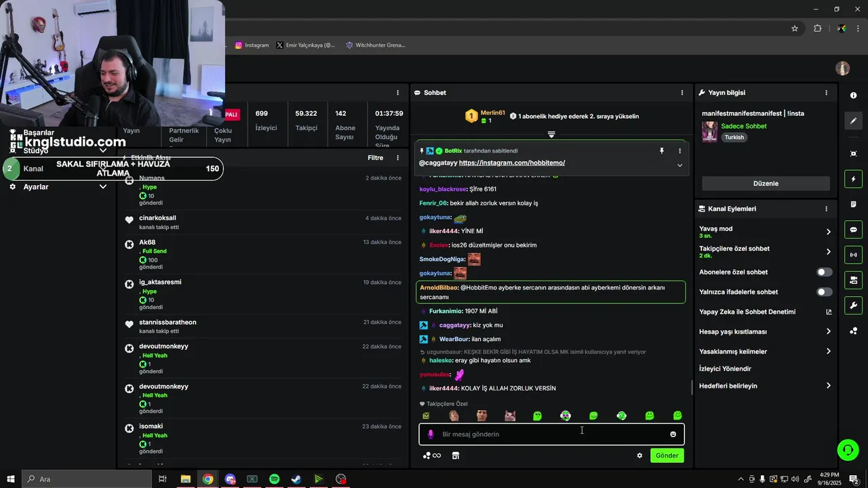Open the green headset support button

(x=847, y=450)
